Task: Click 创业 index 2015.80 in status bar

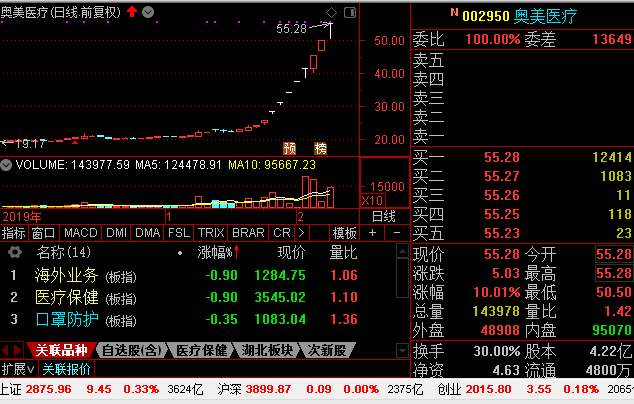Action: click(x=488, y=389)
